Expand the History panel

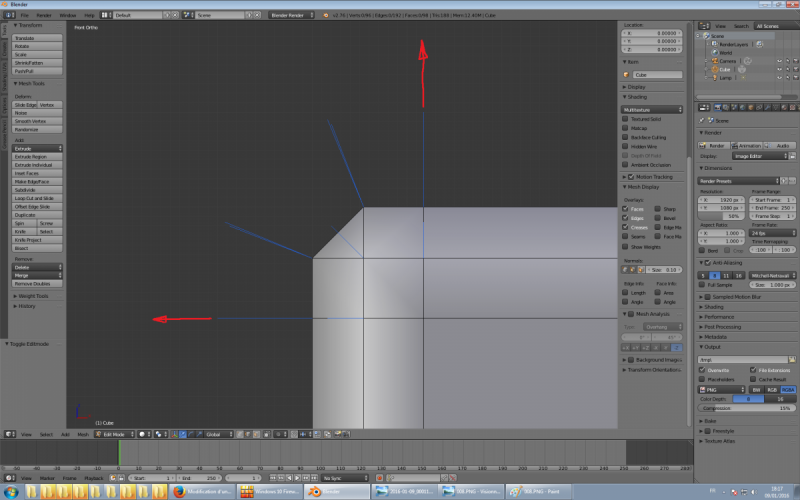[x=25, y=306]
